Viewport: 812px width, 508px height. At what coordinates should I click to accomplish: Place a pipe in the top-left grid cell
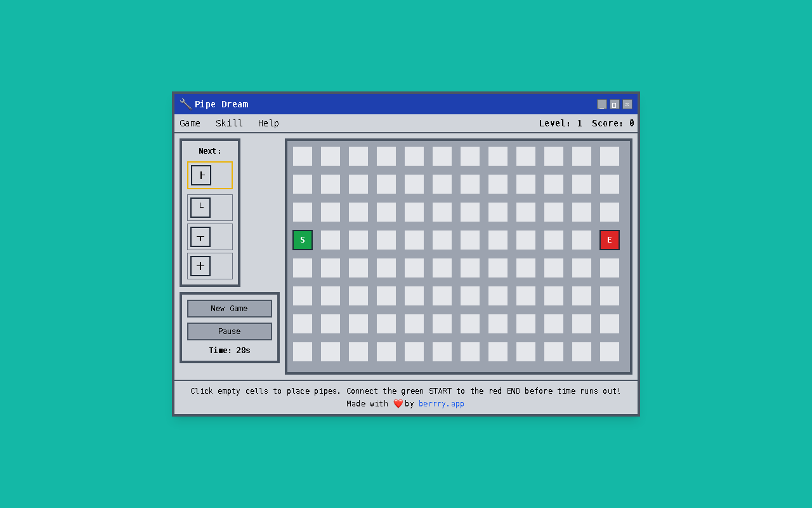[x=302, y=156]
